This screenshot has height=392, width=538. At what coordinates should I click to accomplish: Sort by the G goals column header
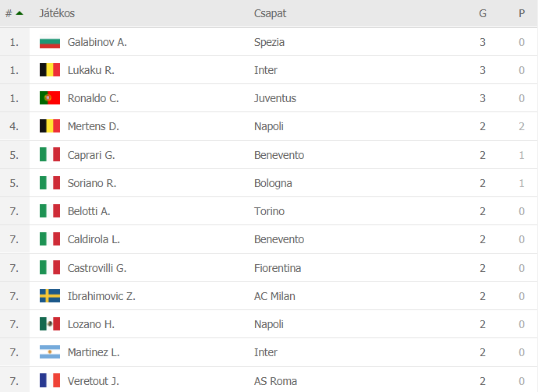coord(483,13)
